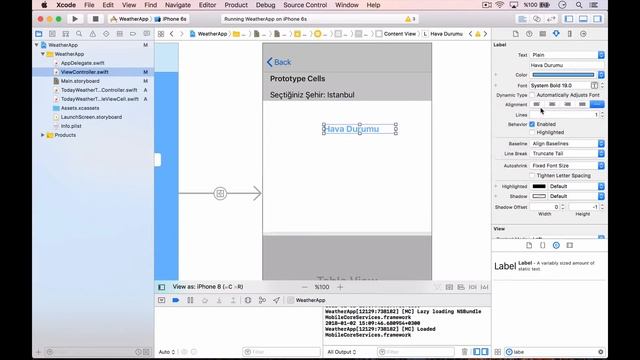
Task: Show the Quick Help inspector icon
Action: click(x=529, y=34)
